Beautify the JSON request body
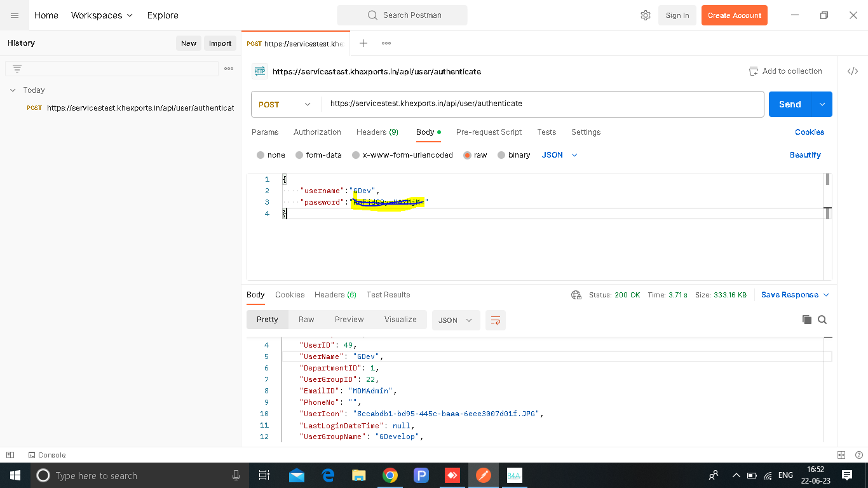 805,155
